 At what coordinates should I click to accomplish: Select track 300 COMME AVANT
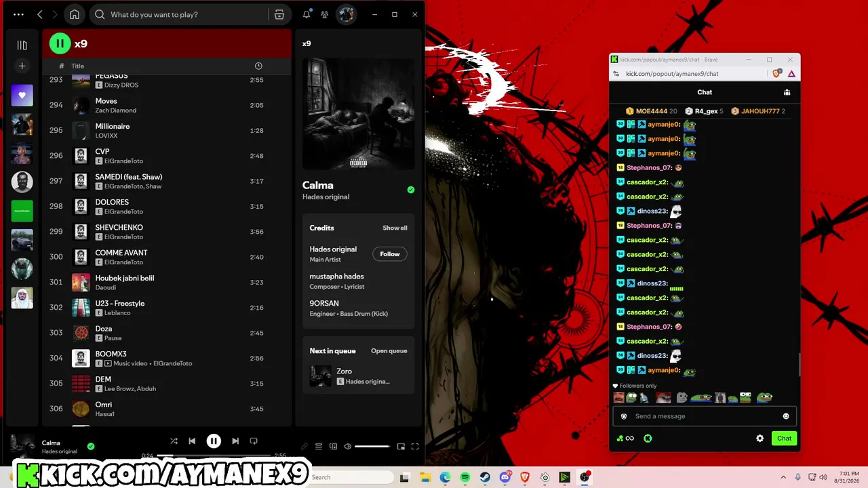click(167, 257)
